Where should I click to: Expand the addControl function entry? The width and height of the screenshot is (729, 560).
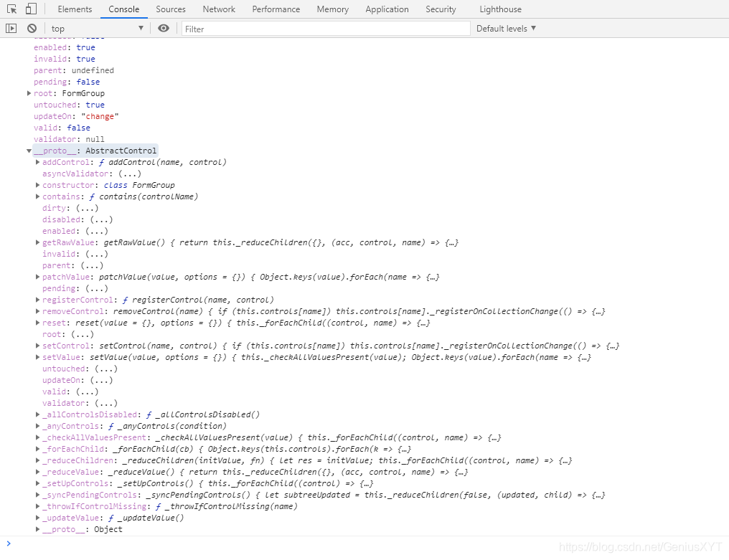point(37,162)
